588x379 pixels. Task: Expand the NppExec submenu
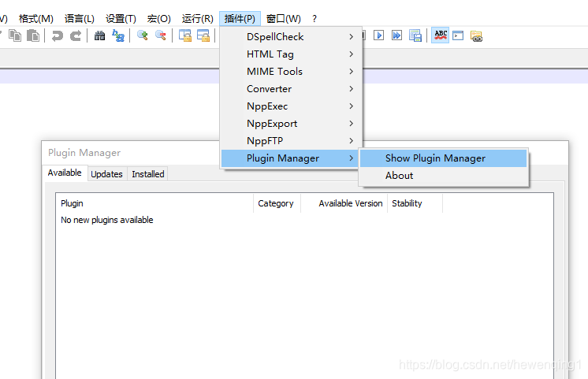point(291,106)
